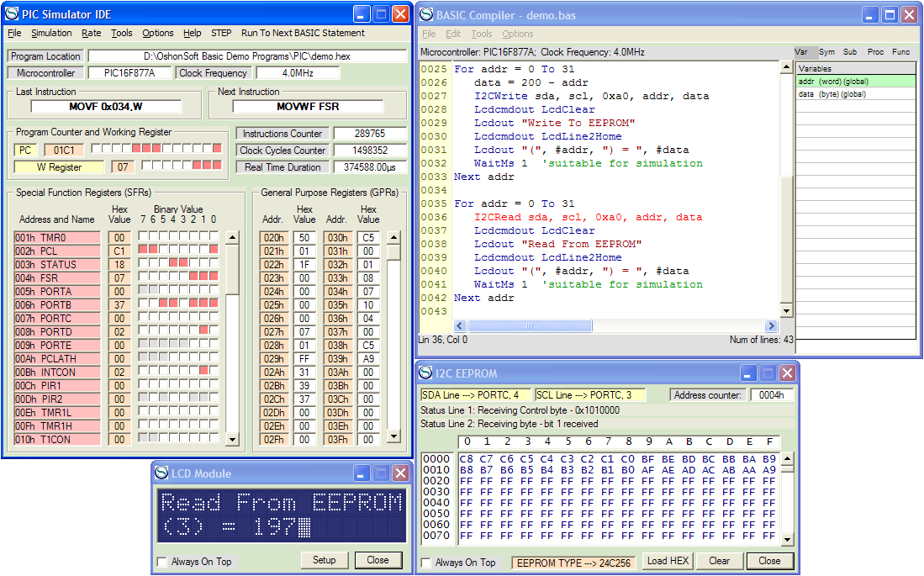
Task: Click the BASIC Compiler window logo icon
Action: [x=426, y=15]
